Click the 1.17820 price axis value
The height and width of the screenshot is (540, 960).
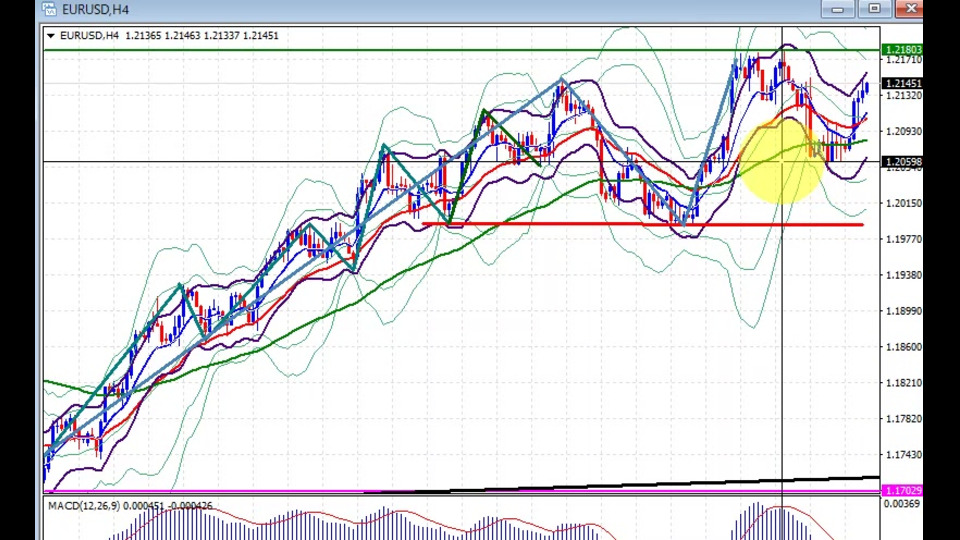coord(904,419)
